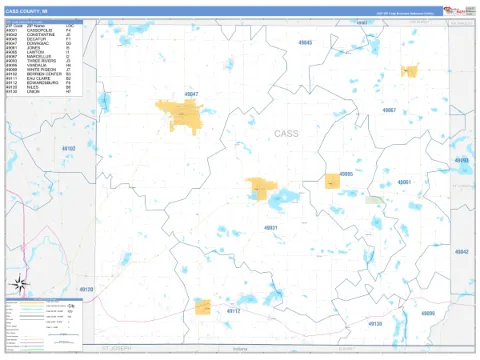Screen dimensions: 480x360
Task: Click the 49061 label on the map
Action: (404, 182)
